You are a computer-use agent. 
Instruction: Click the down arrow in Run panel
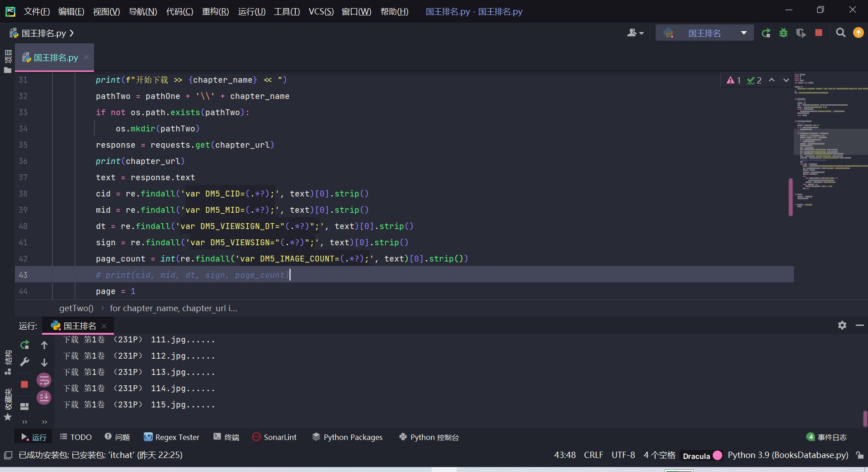pyautogui.click(x=44, y=362)
